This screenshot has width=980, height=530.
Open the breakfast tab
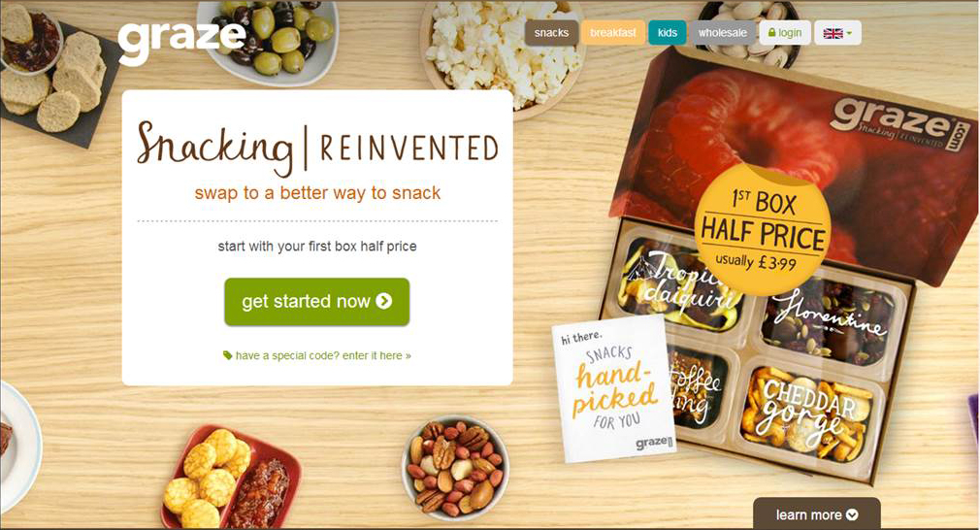(x=612, y=32)
